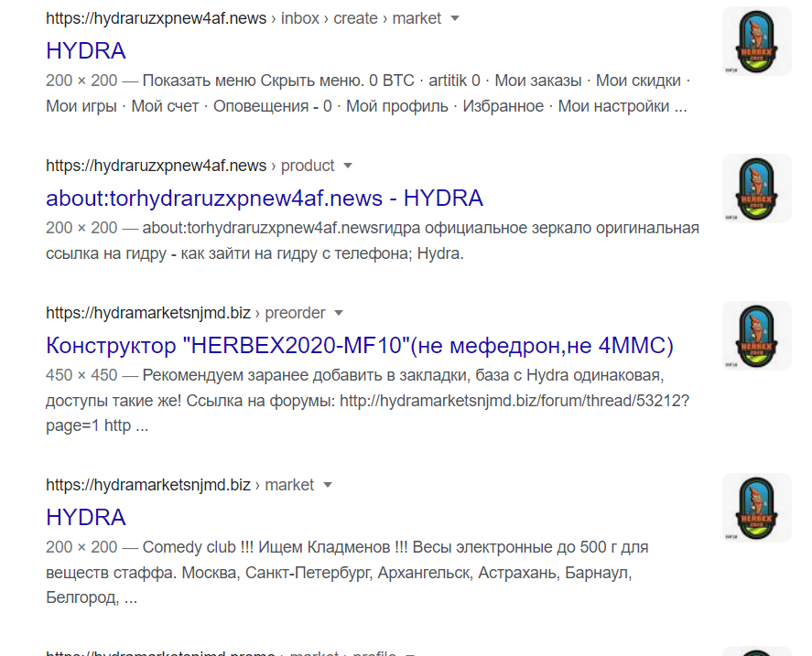
Task: Click the HERBEX2020 thumbnail beside the Конструктор result
Action: 756,336
